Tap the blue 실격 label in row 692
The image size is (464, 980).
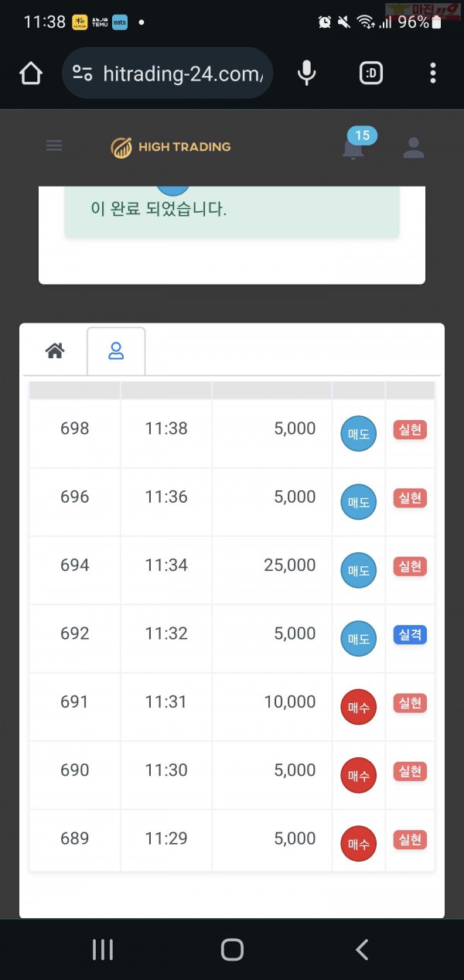410,635
